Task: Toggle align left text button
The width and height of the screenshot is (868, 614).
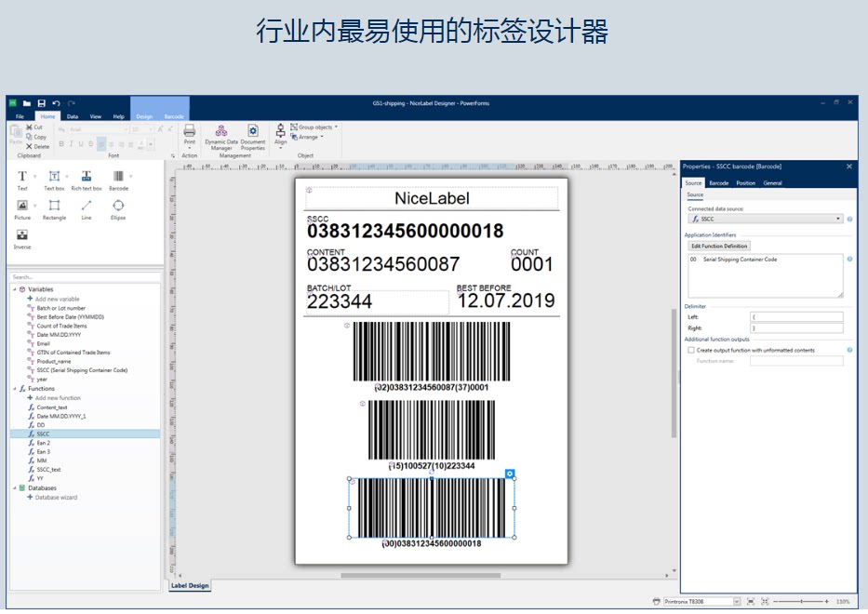Action: pos(101,144)
